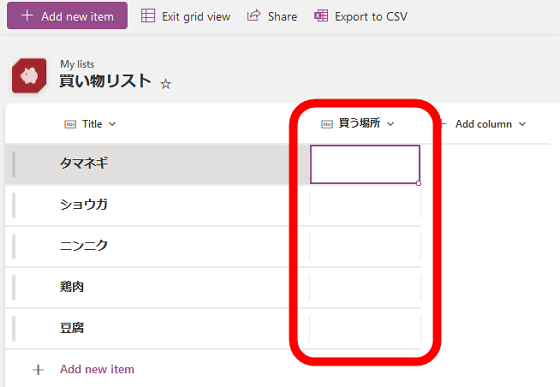The width and height of the screenshot is (560, 387).
Task: Favorite the list with the star icon
Action: (165, 84)
